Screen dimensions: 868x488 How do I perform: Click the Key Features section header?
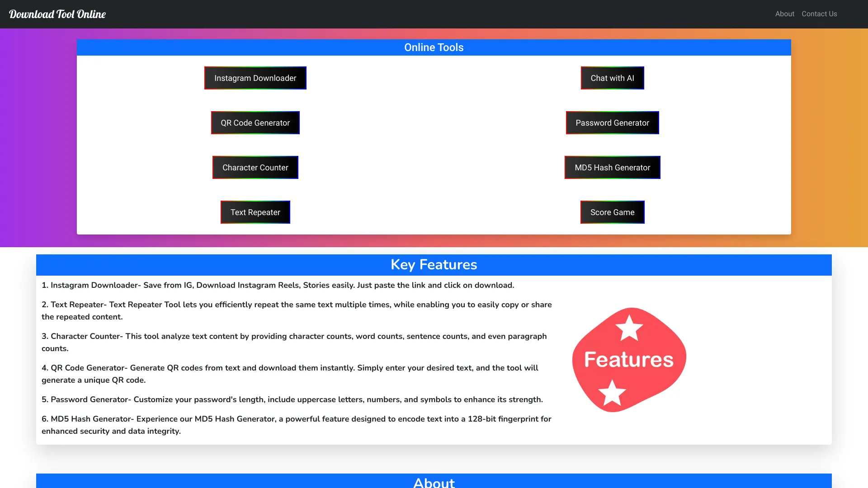coord(434,264)
